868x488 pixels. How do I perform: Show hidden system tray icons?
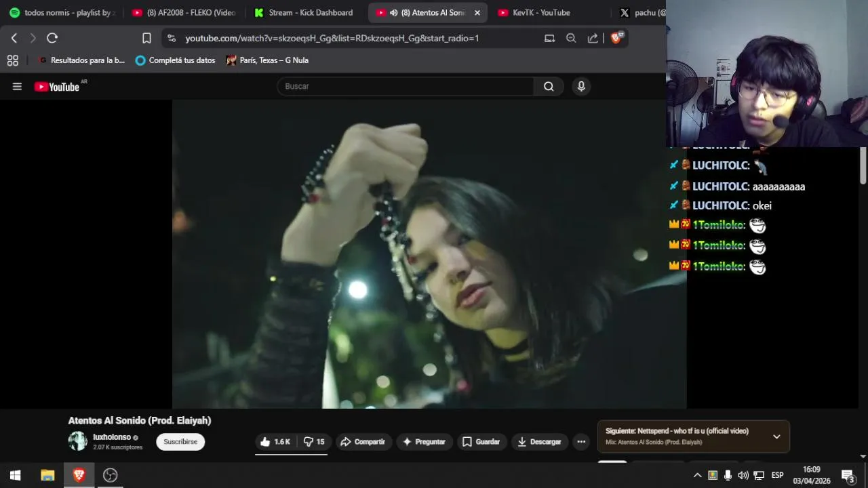[x=697, y=475]
